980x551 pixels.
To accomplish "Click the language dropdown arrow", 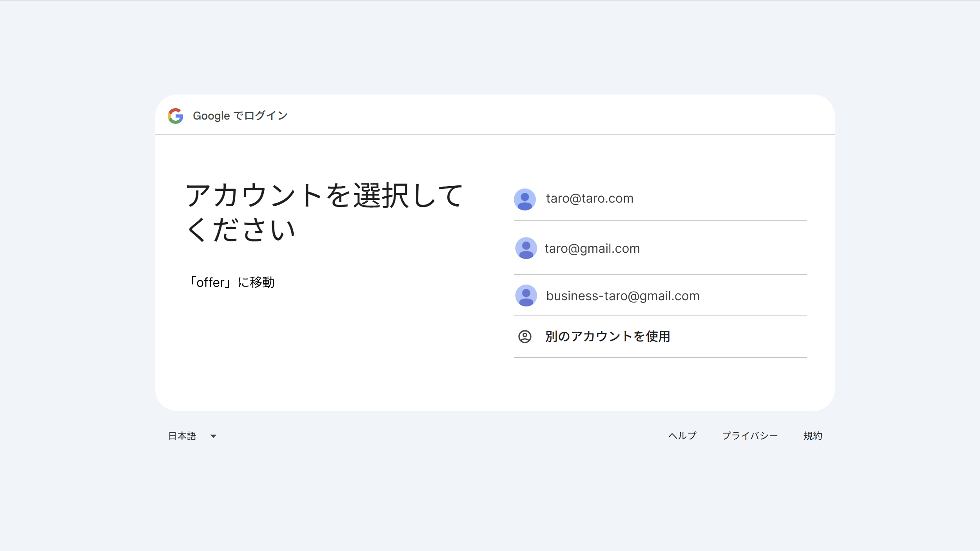I will coord(213,436).
